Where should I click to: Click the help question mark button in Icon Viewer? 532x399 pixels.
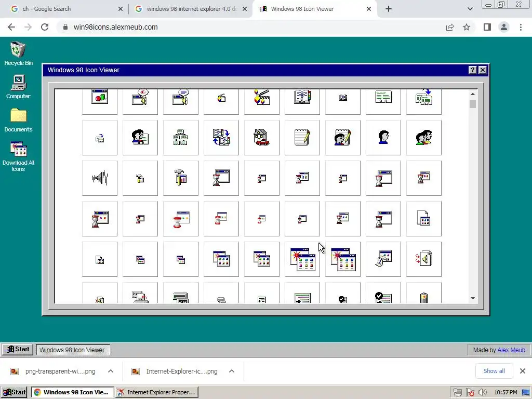tap(472, 70)
